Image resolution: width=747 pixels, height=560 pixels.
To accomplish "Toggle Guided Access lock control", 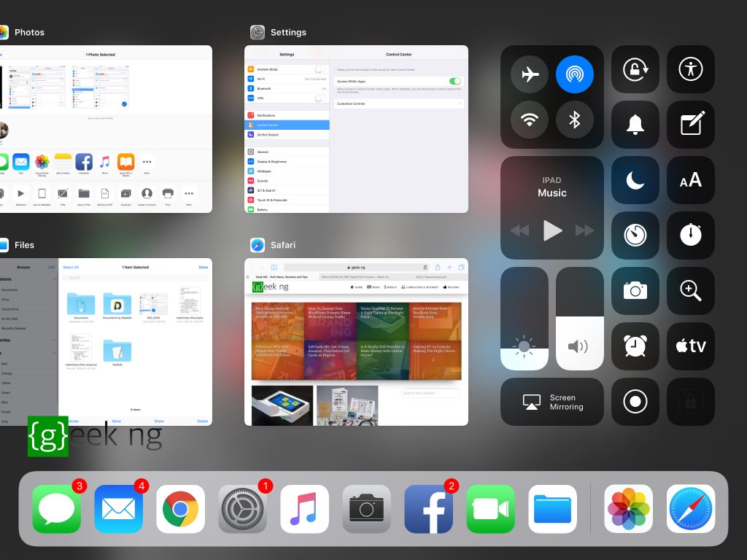I will pyautogui.click(x=690, y=402).
